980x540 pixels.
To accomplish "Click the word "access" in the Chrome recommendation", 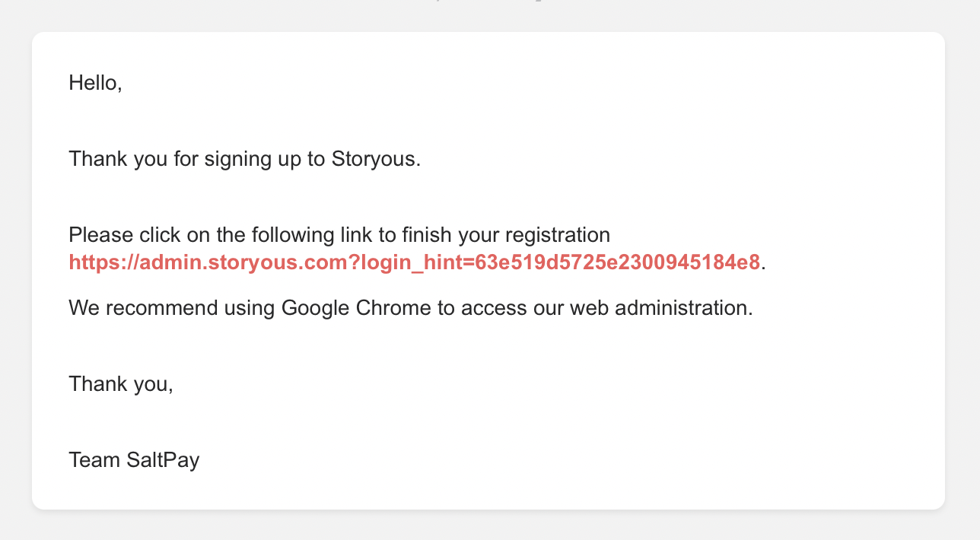I will click(494, 308).
